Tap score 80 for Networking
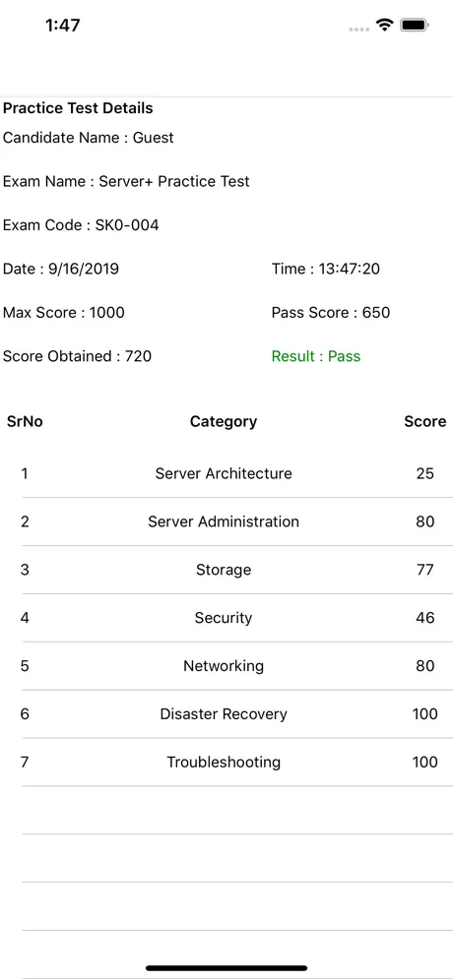The width and height of the screenshot is (453, 980). click(x=424, y=665)
